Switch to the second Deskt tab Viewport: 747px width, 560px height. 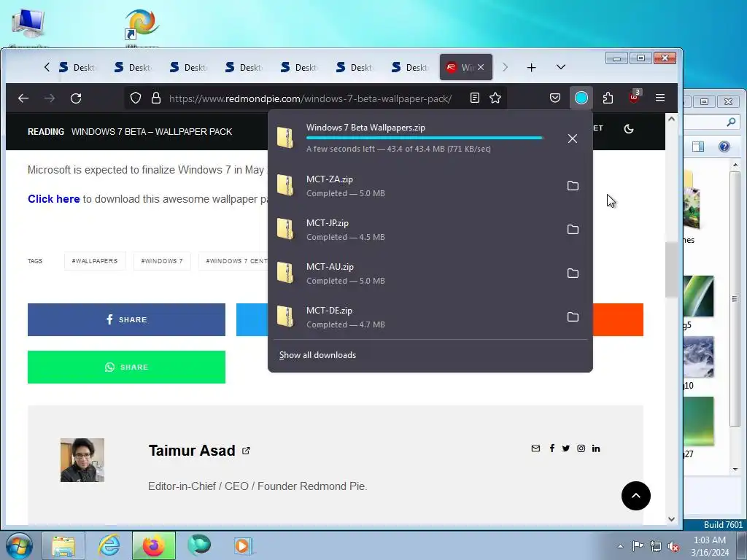pyautogui.click(x=132, y=68)
